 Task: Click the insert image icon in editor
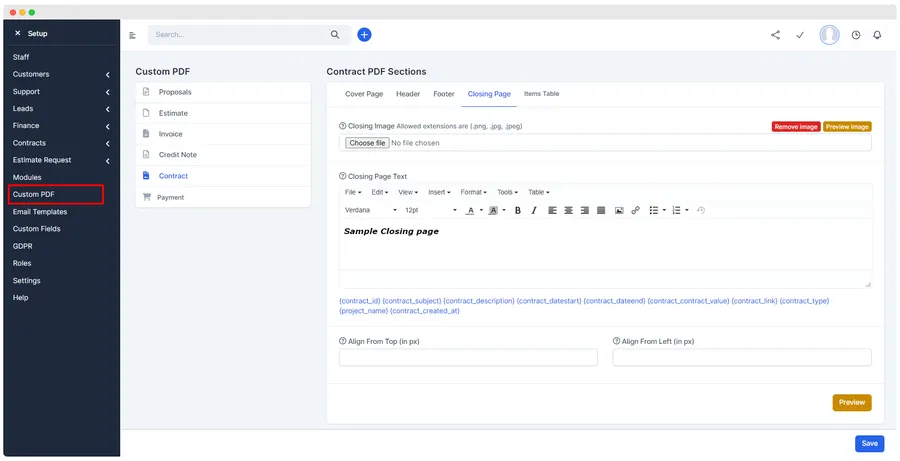tap(619, 211)
